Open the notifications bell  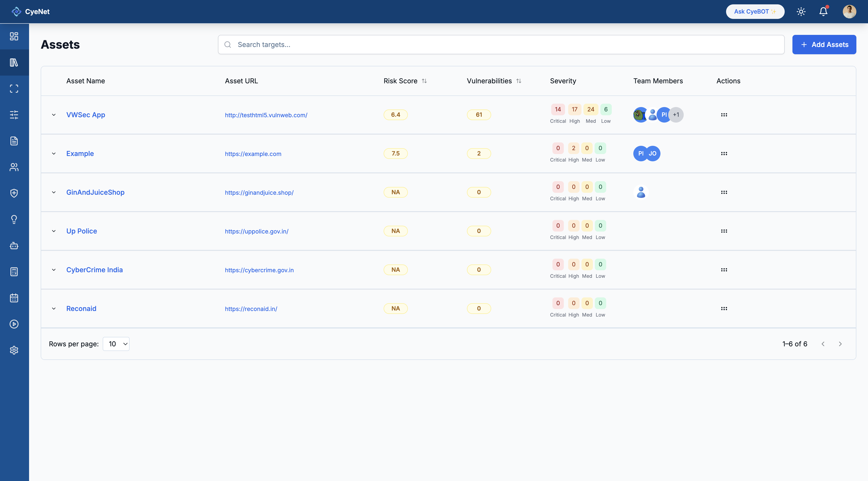pos(823,11)
